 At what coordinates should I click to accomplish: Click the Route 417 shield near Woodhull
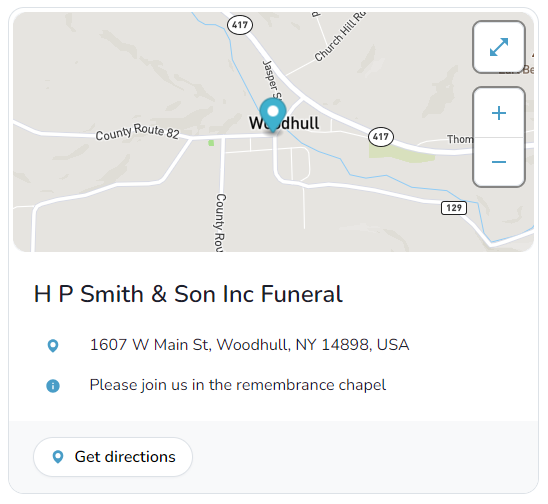pyautogui.click(x=381, y=136)
